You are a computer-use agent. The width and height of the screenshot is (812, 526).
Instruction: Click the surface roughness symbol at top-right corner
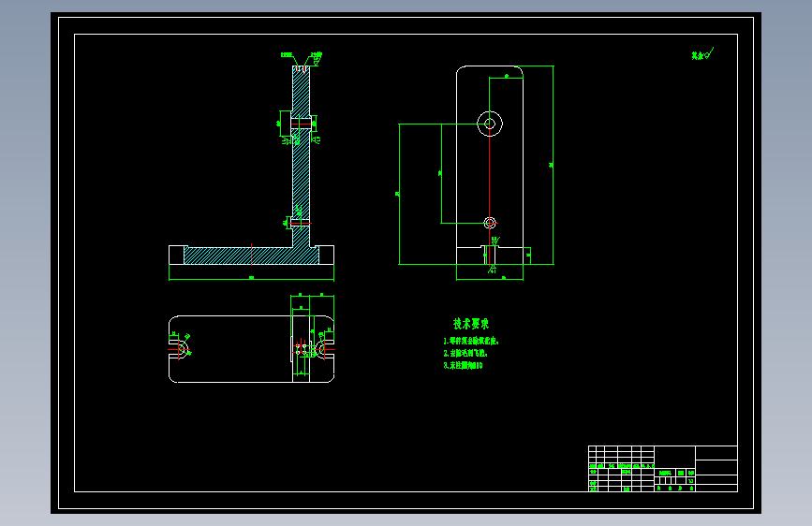coord(702,54)
